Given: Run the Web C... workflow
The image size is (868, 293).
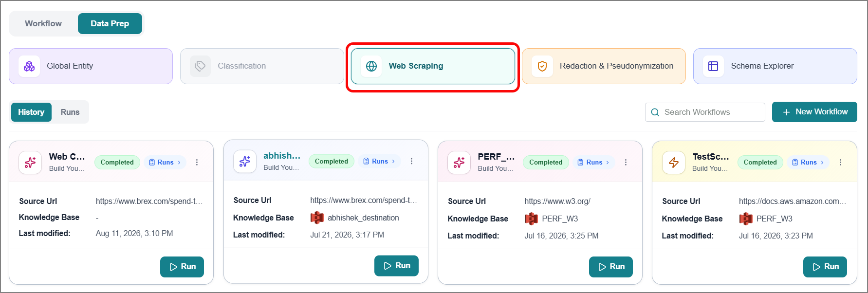Looking at the screenshot, I should tap(182, 267).
